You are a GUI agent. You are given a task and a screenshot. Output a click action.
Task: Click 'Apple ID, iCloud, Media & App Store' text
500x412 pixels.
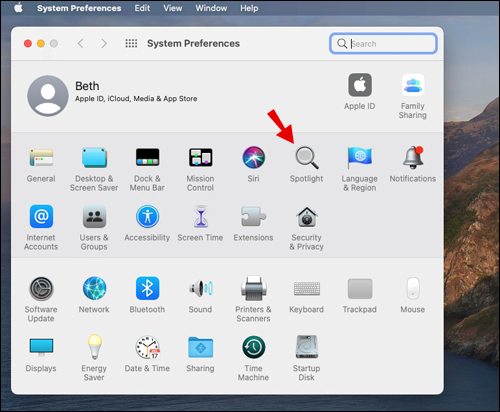click(x=136, y=99)
